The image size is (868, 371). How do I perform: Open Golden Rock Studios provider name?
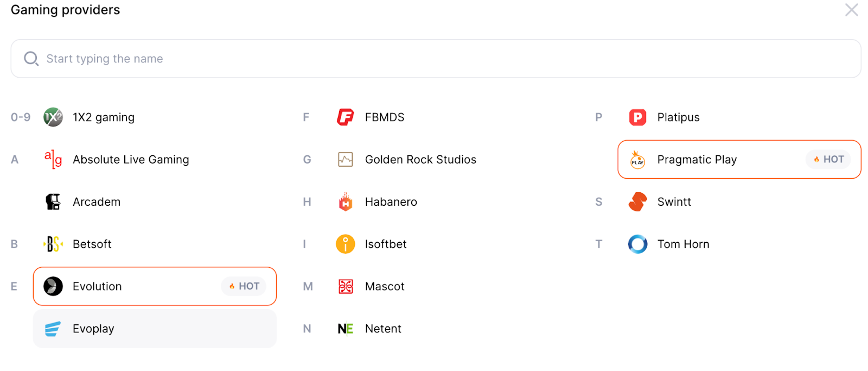(x=420, y=160)
